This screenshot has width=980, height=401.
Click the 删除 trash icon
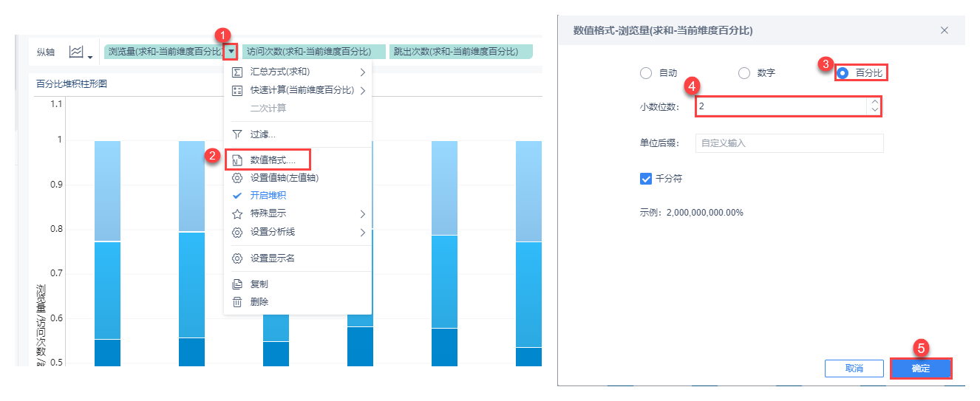[x=237, y=302]
